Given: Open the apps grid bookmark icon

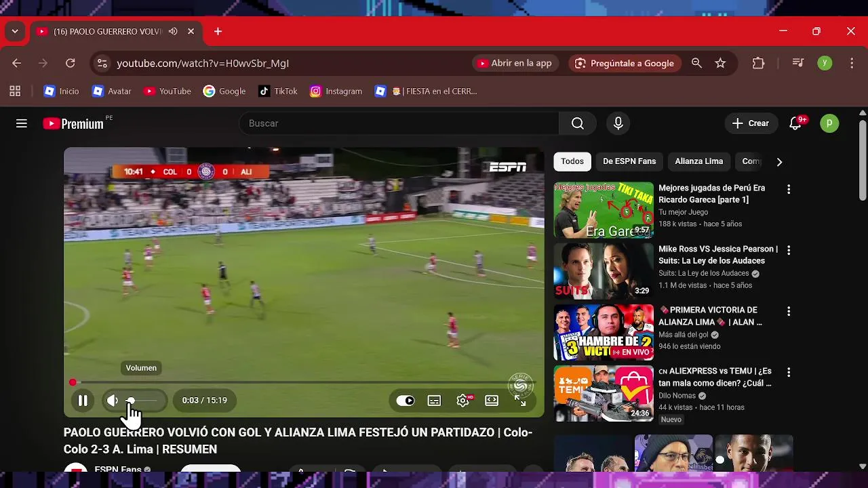Looking at the screenshot, I should pos(15,91).
